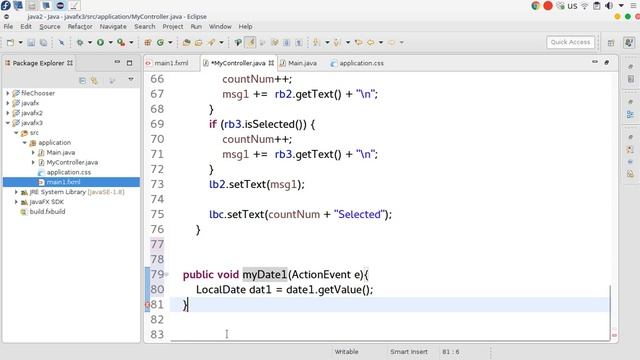Click the green Run button icon
The width and height of the screenshot is (640, 360).
(x=100, y=42)
